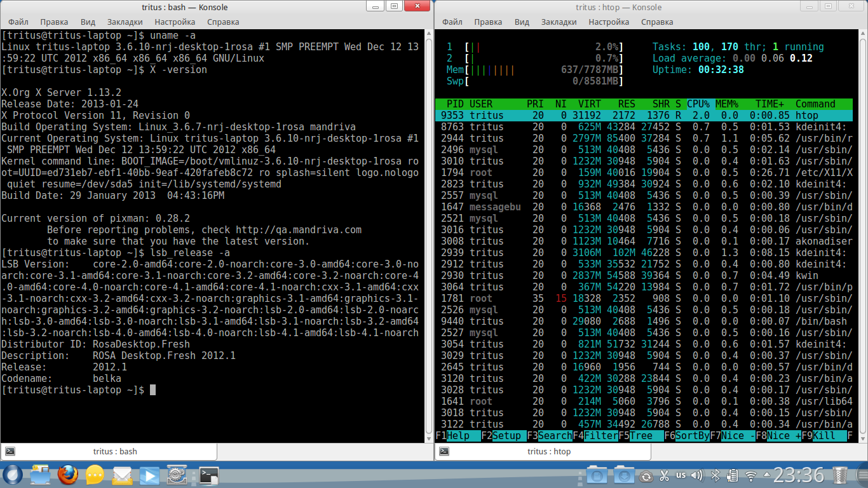Open Закладки menu in bash Konsole window
868x488 pixels.
pos(125,22)
